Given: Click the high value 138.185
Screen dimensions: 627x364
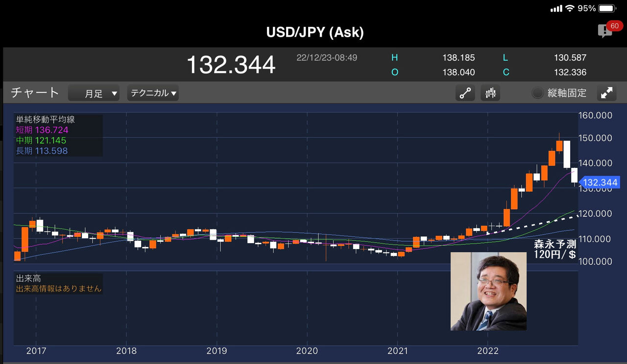Looking at the screenshot, I should point(458,58).
